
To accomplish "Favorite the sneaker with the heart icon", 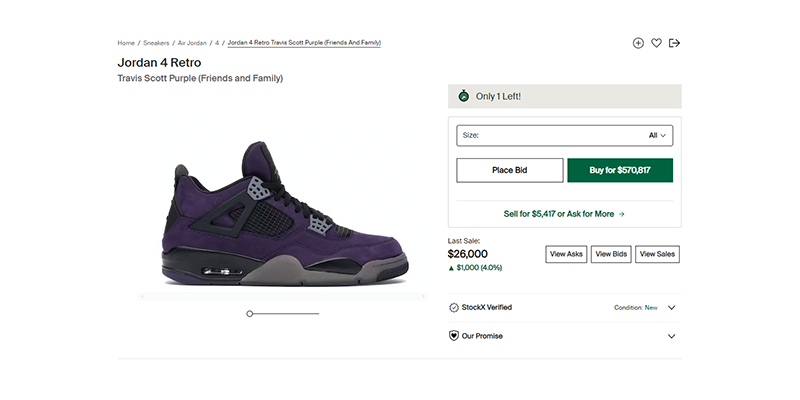I will pyautogui.click(x=656, y=43).
